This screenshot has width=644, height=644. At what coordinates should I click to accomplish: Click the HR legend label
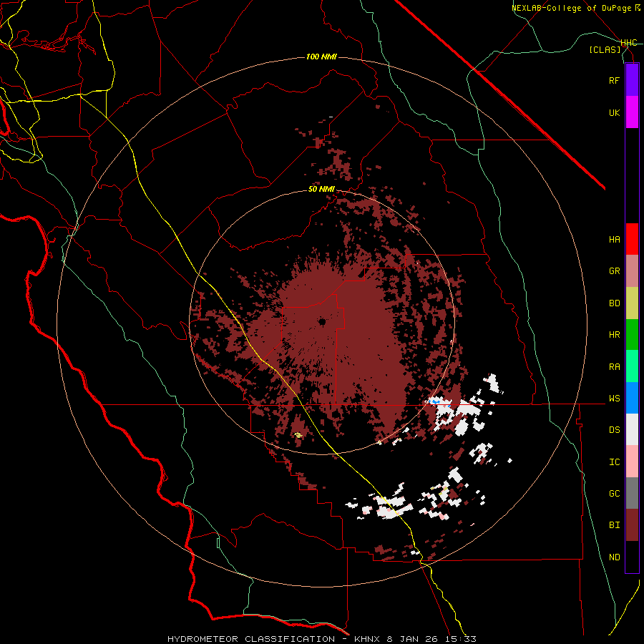[x=614, y=335]
